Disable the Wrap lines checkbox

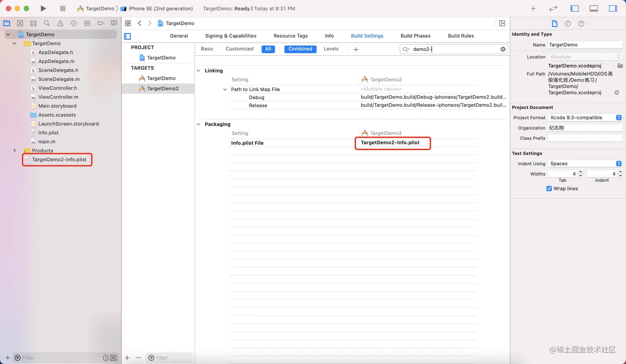click(549, 189)
